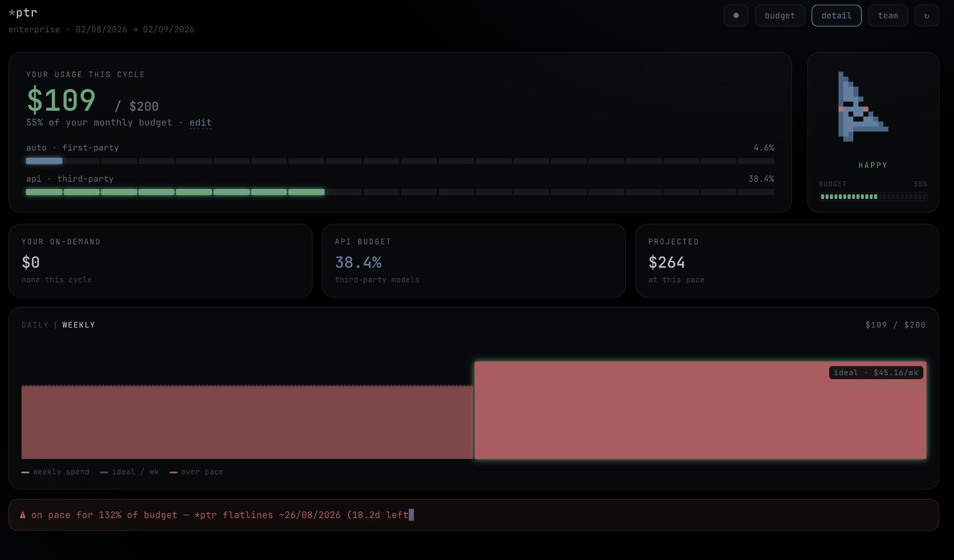The image size is (954, 560).
Task: Click the warning triangle in pace alert
Action: (23, 515)
